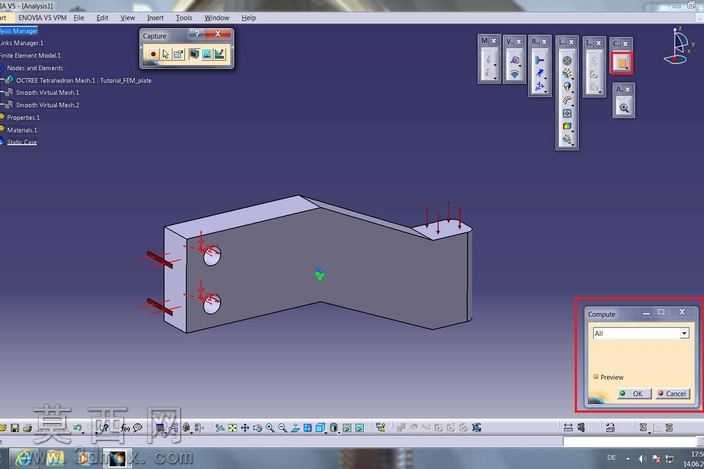
Task: Open the media player taskbar icon
Action: pos(84,458)
